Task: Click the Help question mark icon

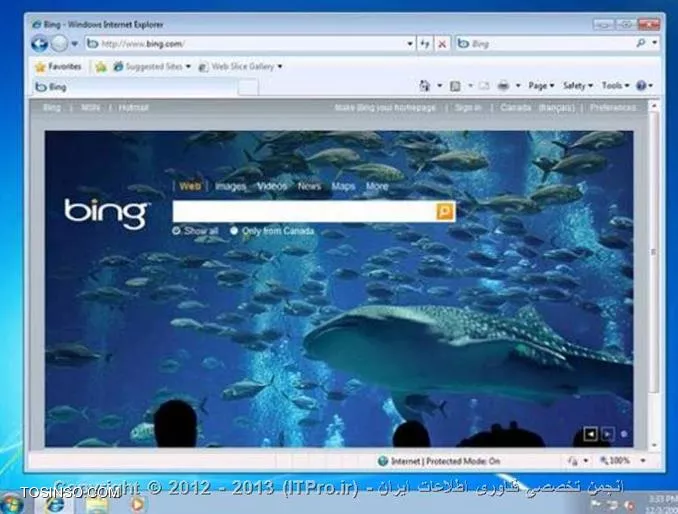Action: [x=641, y=86]
